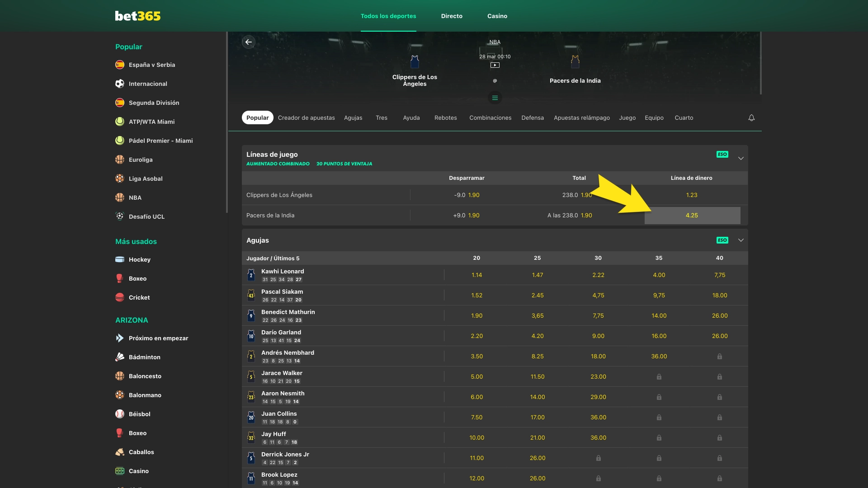
Task: Select the Apuestas relámpago tab
Action: click(x=582, y=117)
